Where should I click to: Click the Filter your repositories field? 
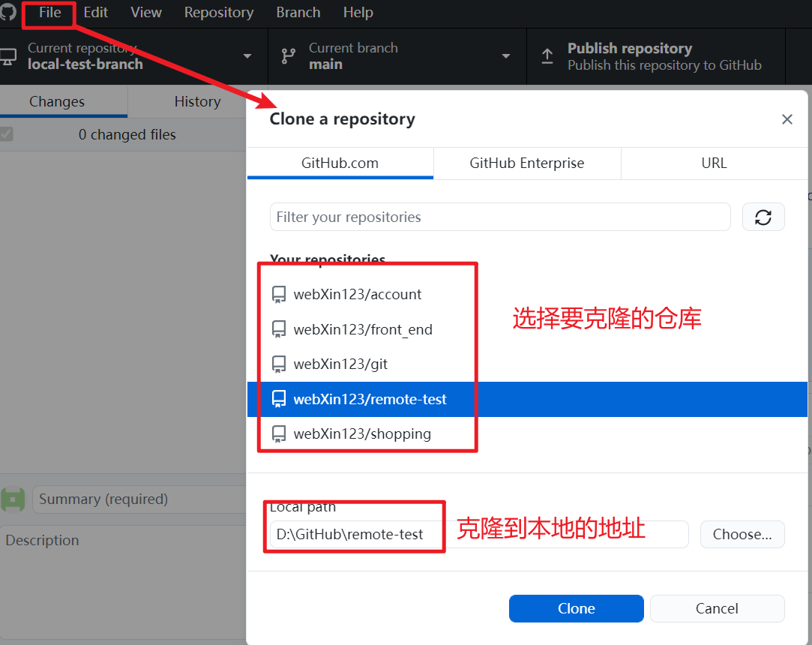tap(499, 217)
